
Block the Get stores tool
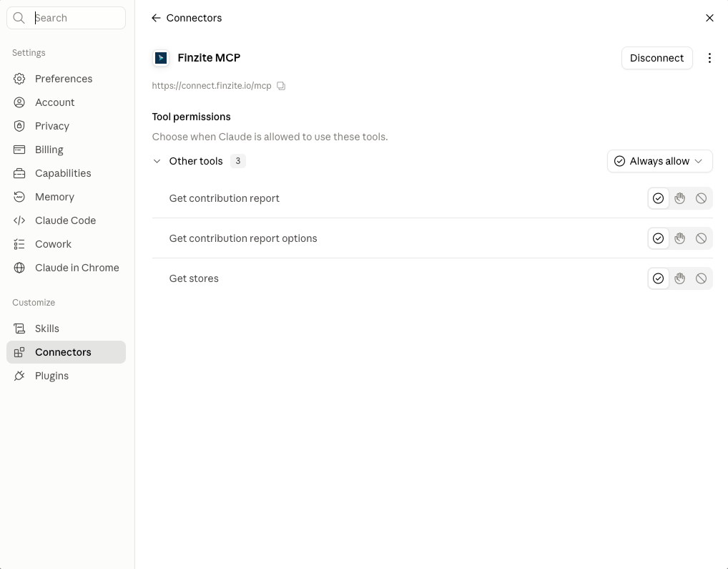(701, 278)
